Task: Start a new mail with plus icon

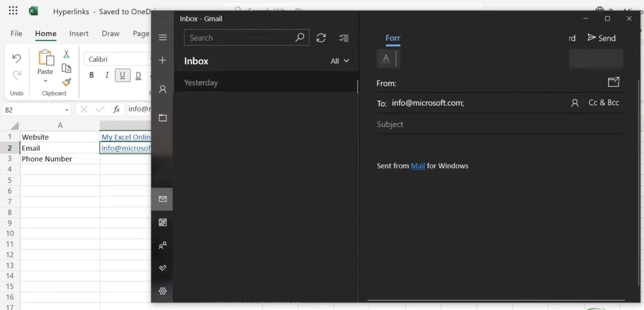Action: (x=163, y=60)
